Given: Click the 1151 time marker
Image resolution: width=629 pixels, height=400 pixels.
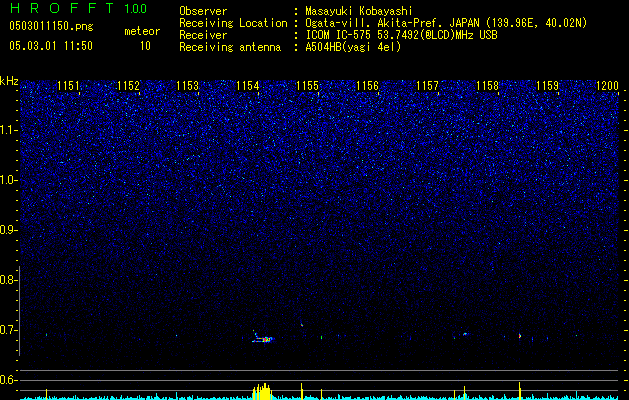Looking at the screenshot, I should (x=68, y=86).
